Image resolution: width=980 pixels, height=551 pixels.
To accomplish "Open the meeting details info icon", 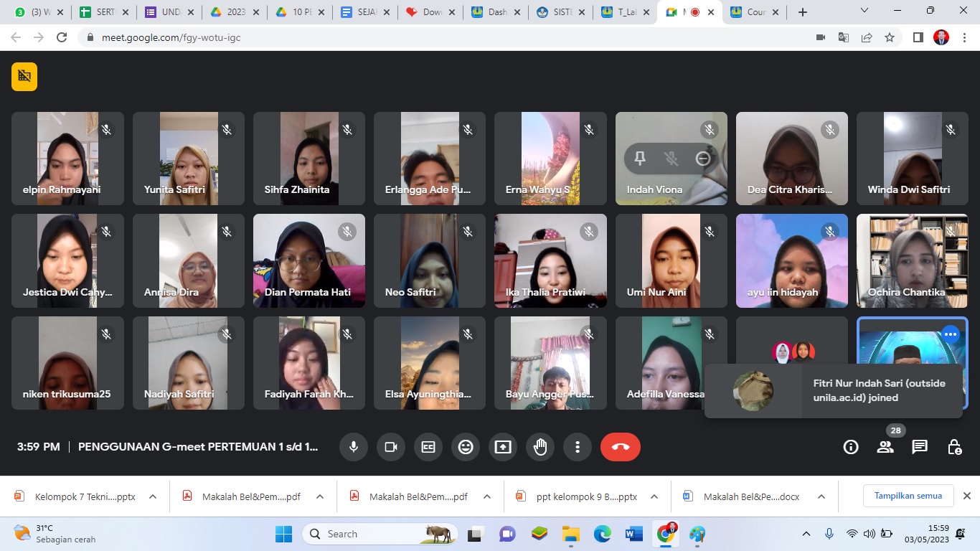I will (851, 447).
